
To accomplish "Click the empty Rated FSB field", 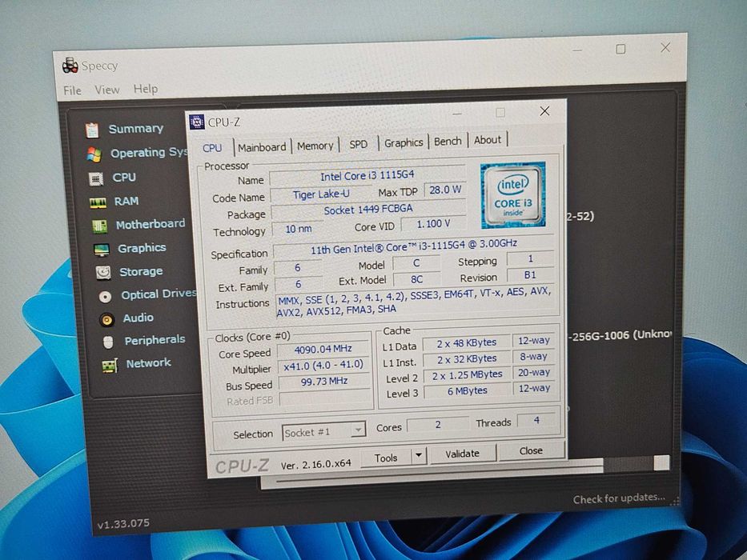I will coord(325,398).
